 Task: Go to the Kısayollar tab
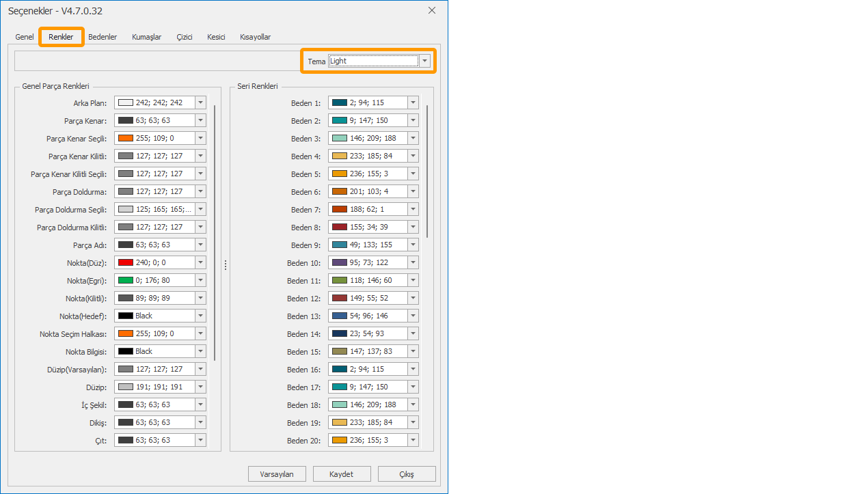(255, 37)
